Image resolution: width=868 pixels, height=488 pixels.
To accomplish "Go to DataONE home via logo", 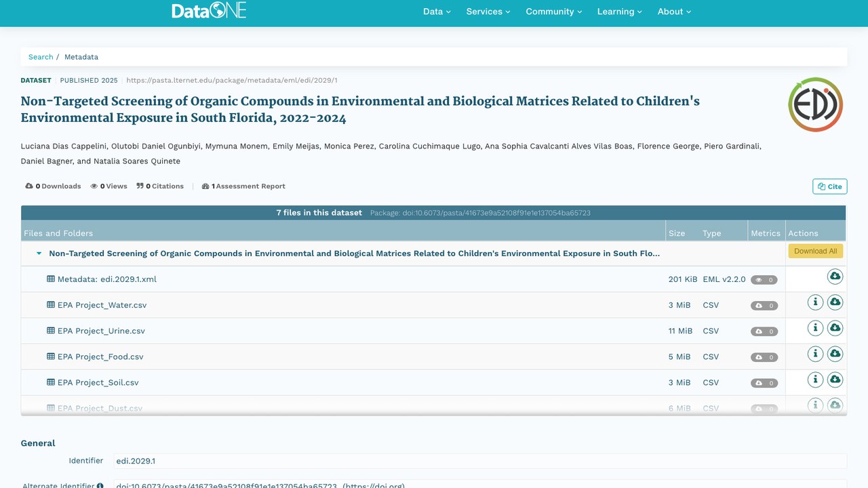I will (x=209, y=11).
